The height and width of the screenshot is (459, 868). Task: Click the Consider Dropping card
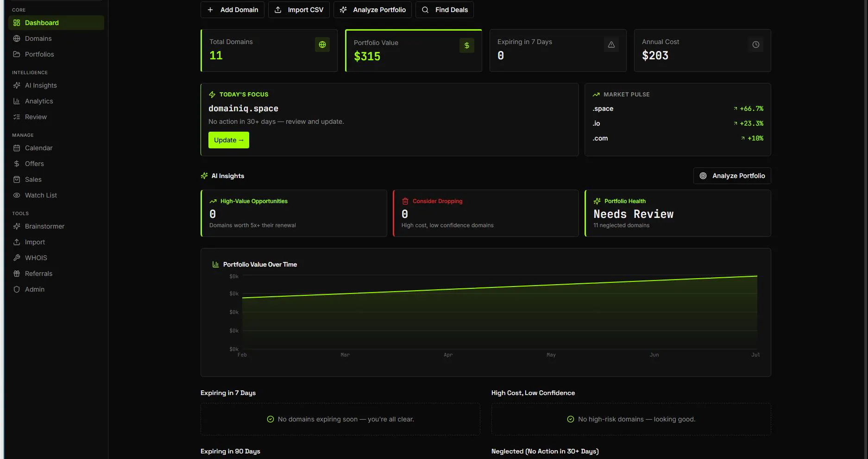point(486,213)
